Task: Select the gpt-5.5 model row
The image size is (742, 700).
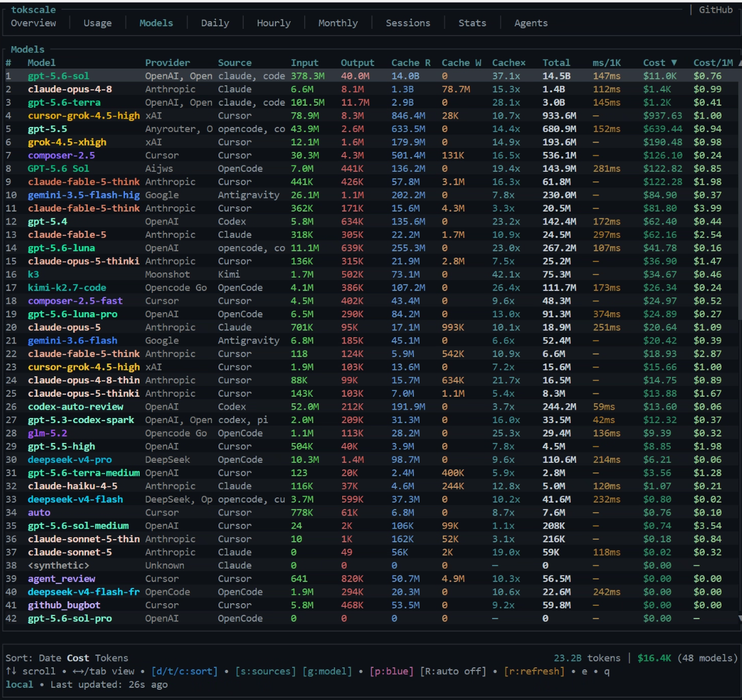Action: [x=370, y=129]
